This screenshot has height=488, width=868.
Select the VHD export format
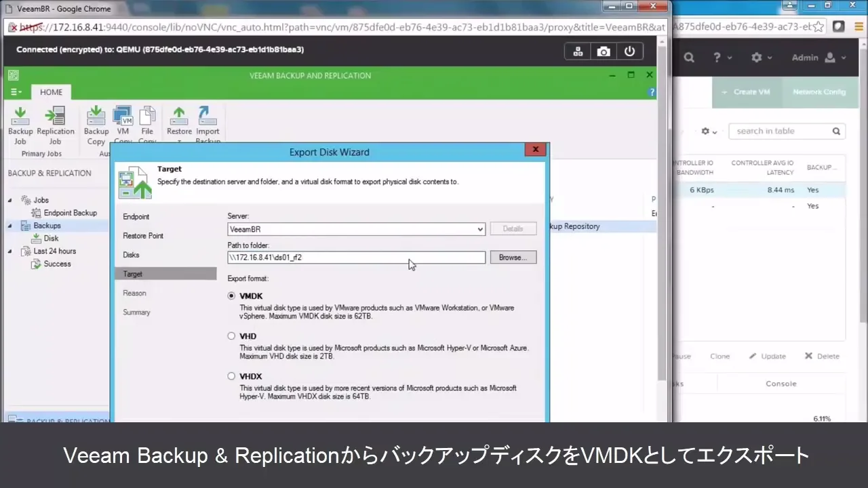[x=232, y=336]
